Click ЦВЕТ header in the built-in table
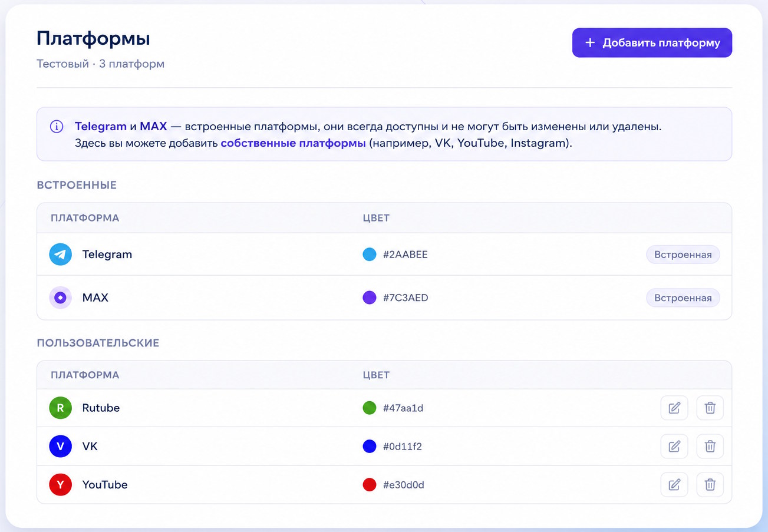The width and height of the screenshot is (768, 532). [x=376, y=218]
